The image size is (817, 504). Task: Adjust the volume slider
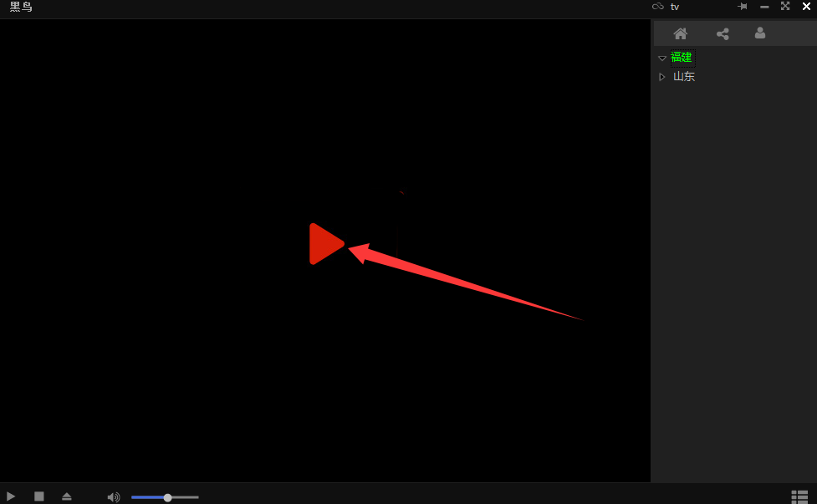click(x=165, y=497)
